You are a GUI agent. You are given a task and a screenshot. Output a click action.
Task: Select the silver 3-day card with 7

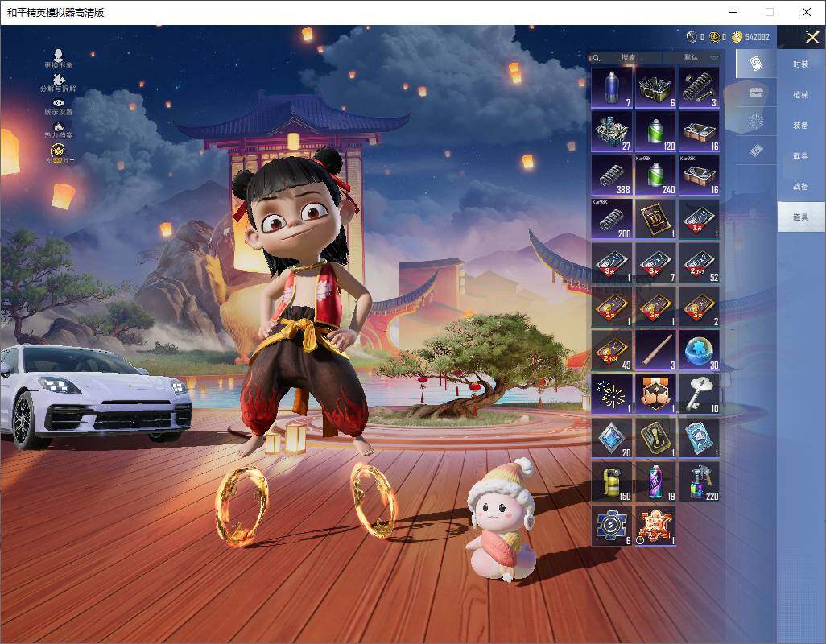click(655, 262)
